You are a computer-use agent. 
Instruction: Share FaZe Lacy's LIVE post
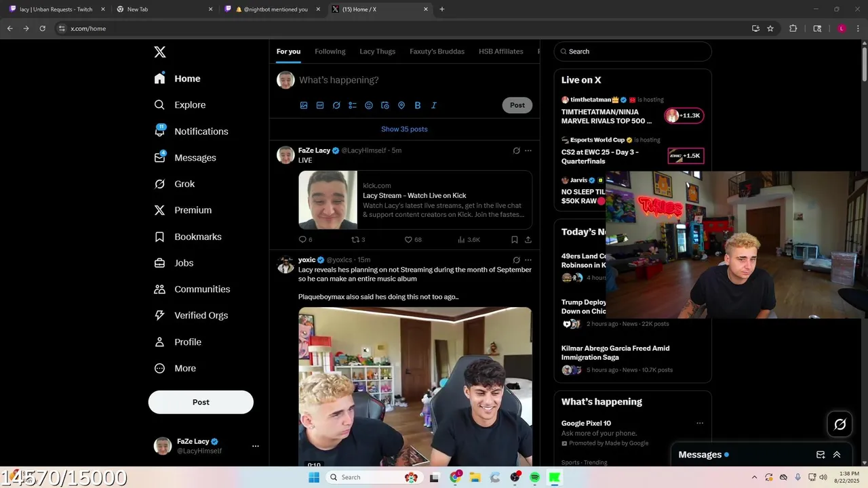click(x=528, y=239)
